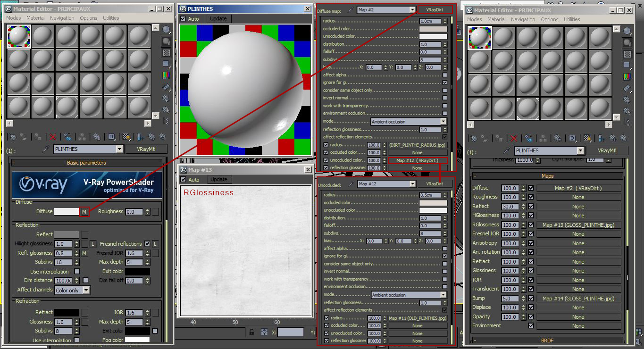Click red X reset icon in left Material Editor

[x=53, y=137]
